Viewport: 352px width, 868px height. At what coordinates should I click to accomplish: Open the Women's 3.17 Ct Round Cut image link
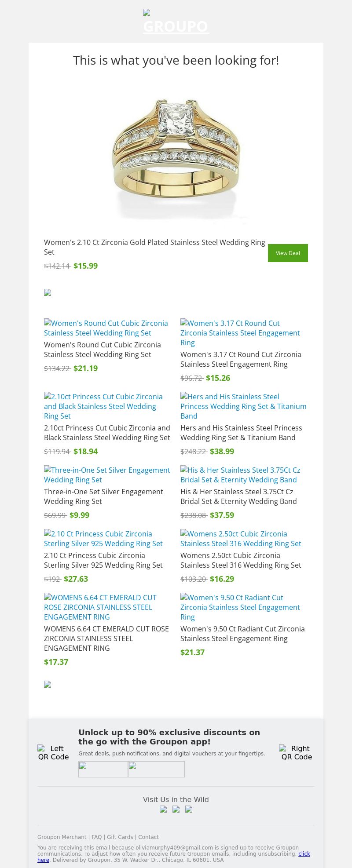[240, 333]
